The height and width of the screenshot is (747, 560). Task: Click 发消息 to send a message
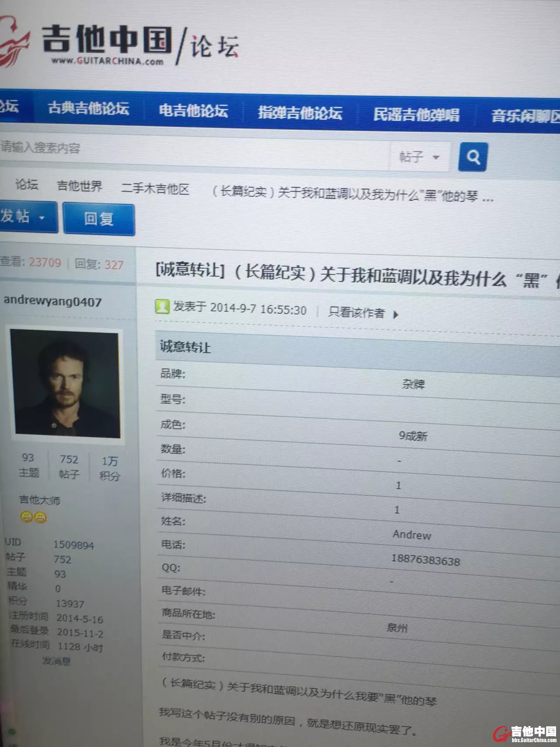[x=56, y=660]
